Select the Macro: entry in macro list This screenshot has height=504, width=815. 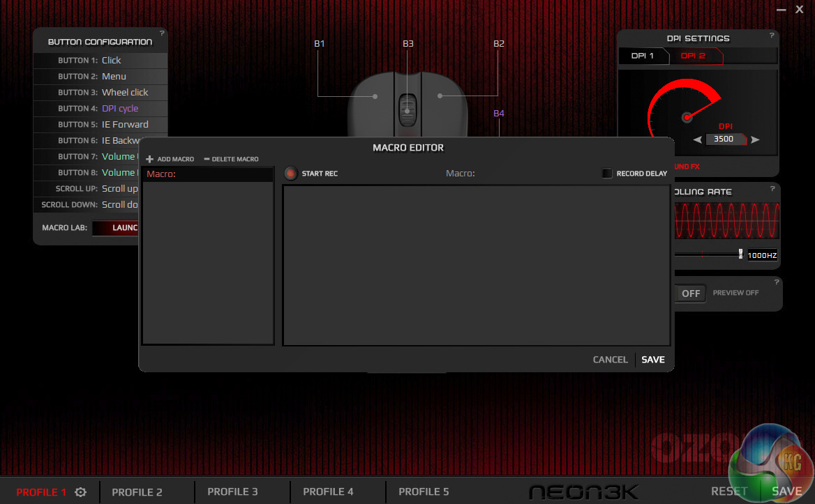pos(208,174)
